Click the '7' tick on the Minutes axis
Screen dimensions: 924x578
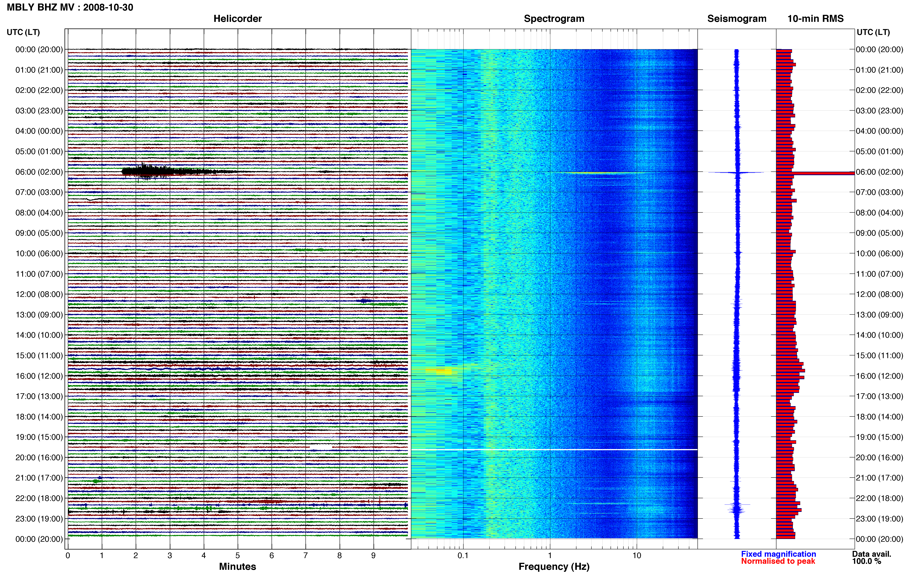pyautogui.click(x=306, y=555)
